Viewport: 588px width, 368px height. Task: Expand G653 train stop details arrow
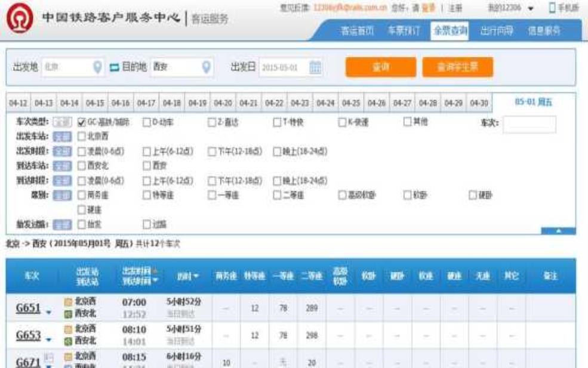click(49, 340)
